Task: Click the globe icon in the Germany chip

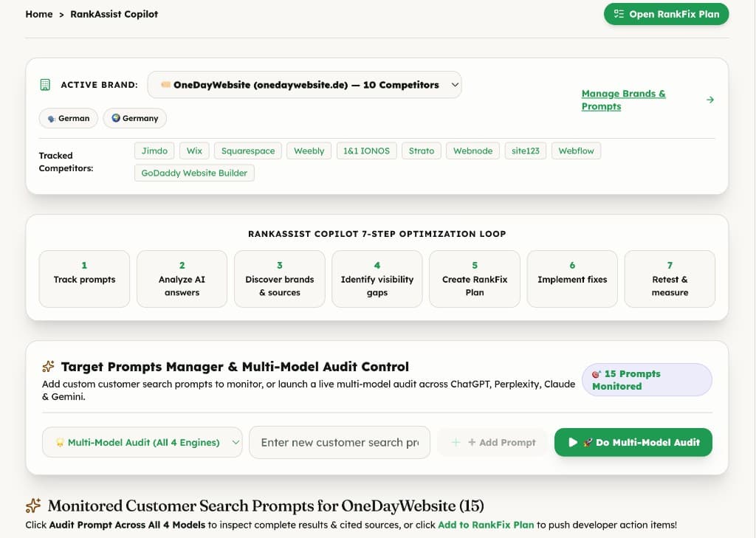Action: point(116,117)
